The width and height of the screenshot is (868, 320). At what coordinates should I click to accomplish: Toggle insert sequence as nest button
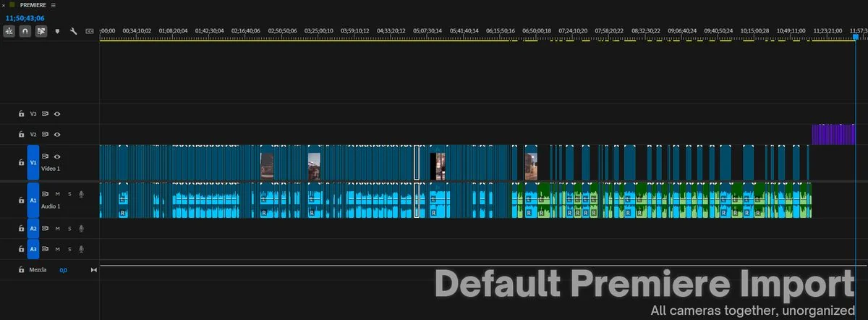[9, 31]
